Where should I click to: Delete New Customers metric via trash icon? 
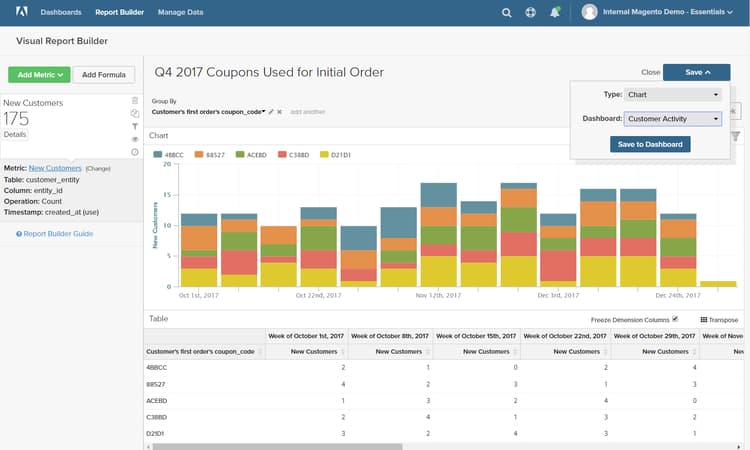(x=135, y=101)
